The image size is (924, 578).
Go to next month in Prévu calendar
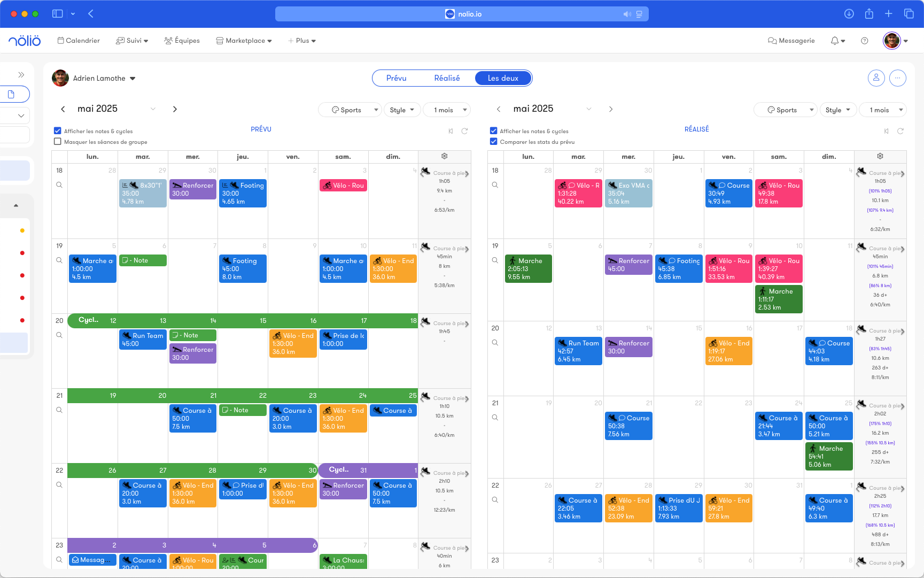(175, 109)
